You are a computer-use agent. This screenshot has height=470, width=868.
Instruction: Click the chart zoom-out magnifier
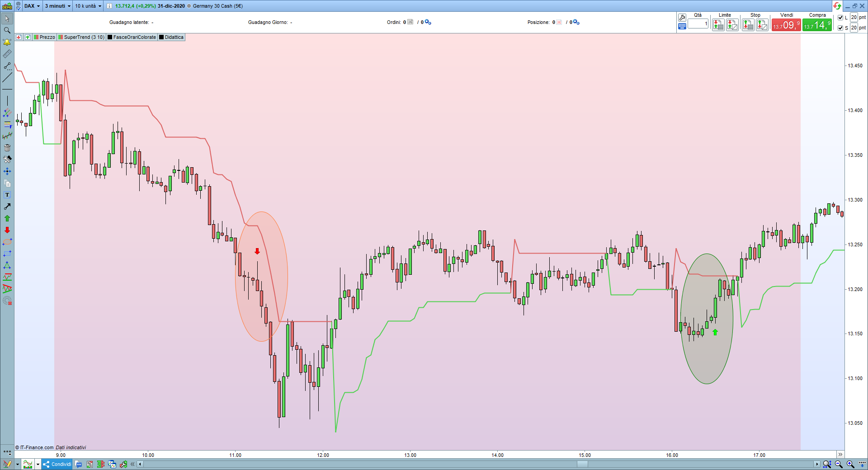pyautogui.click(x=839, y=464)
